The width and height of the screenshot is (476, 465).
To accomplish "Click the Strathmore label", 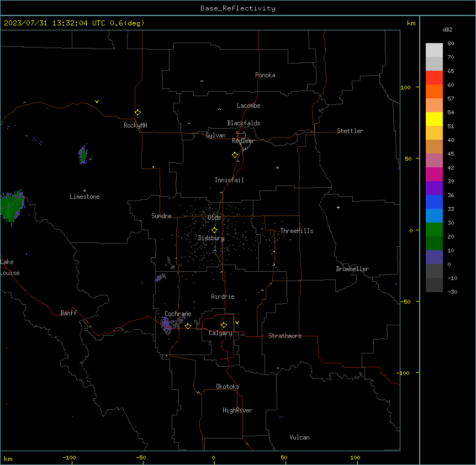I will (x=285, y=336).
